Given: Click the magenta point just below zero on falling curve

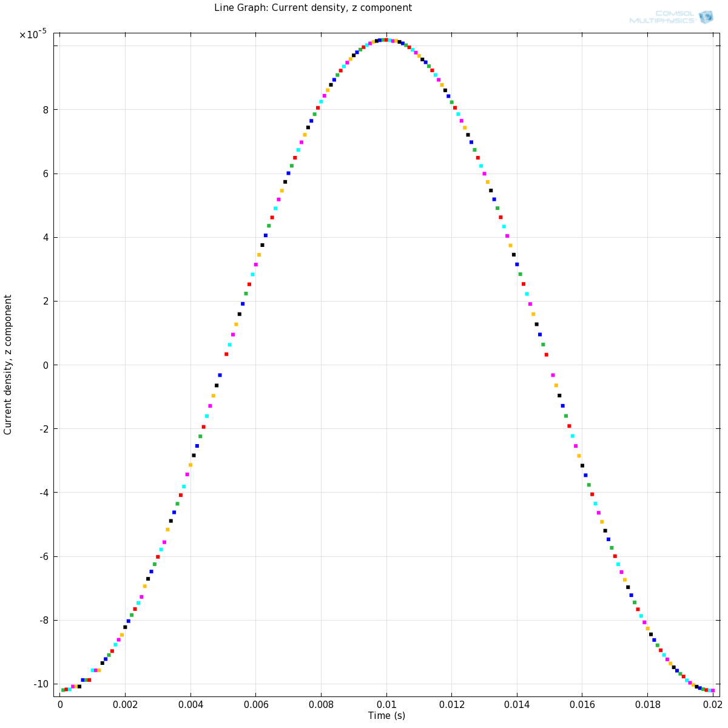Looking at the screenshot, I should tap(553, 375).
